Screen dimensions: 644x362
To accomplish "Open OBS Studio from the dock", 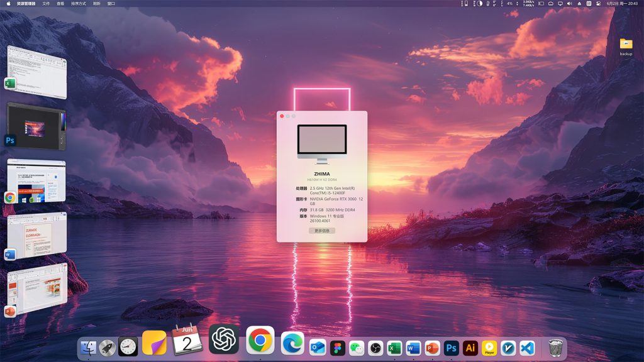I will click(375, 348).
